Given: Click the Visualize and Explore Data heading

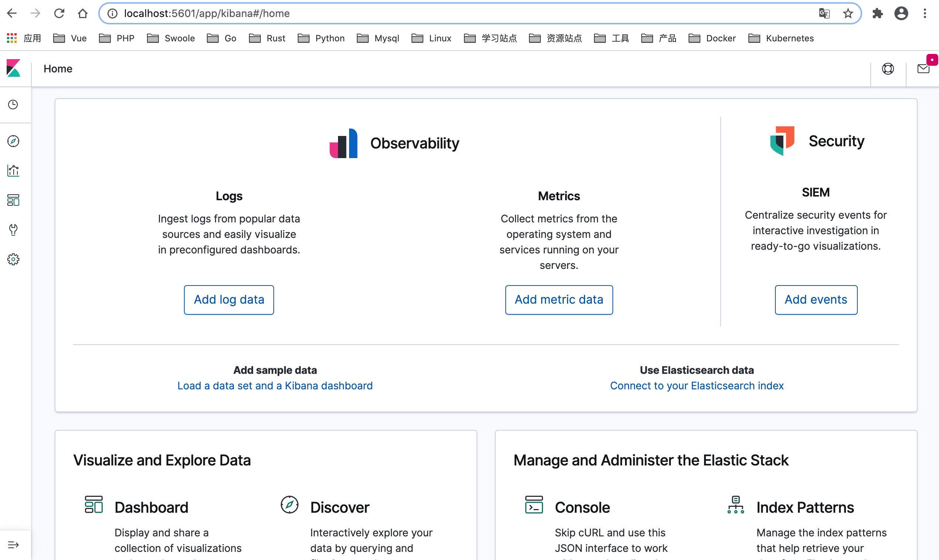Looking at the screenshot, I should (x=162, y=460).
